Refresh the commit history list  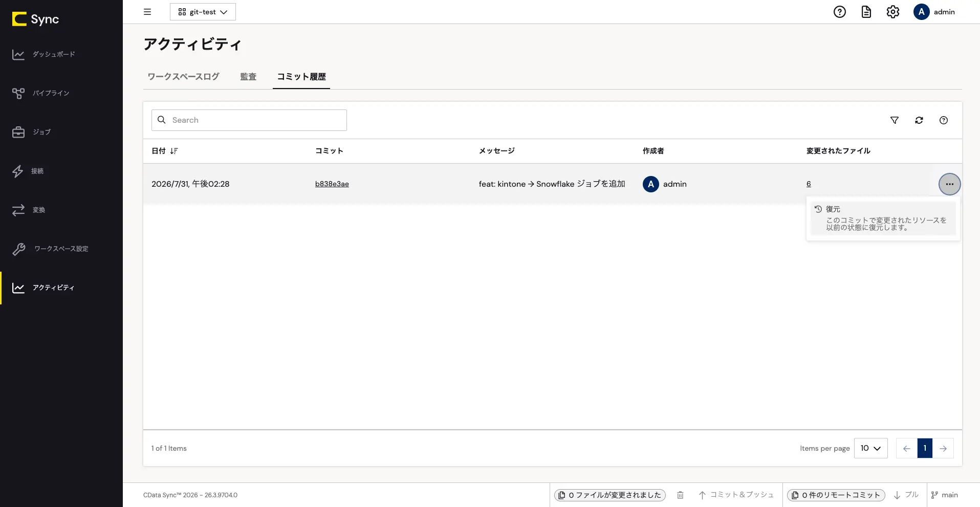919,120
